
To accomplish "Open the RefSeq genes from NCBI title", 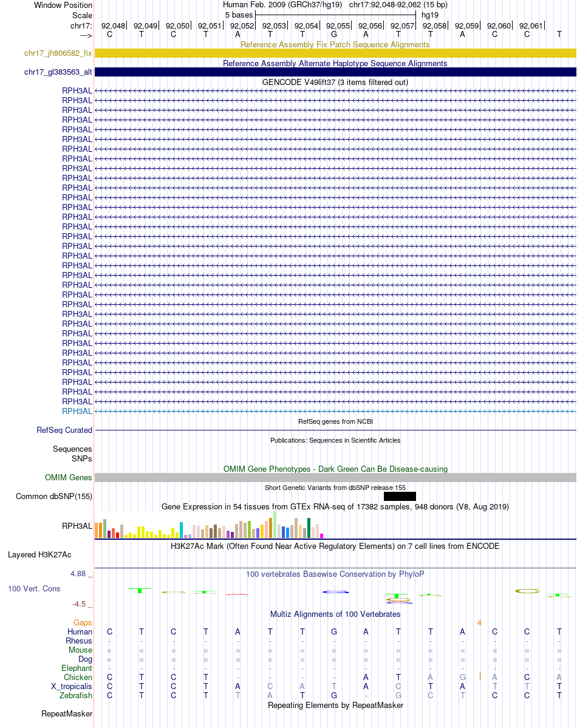I will 335,421.
